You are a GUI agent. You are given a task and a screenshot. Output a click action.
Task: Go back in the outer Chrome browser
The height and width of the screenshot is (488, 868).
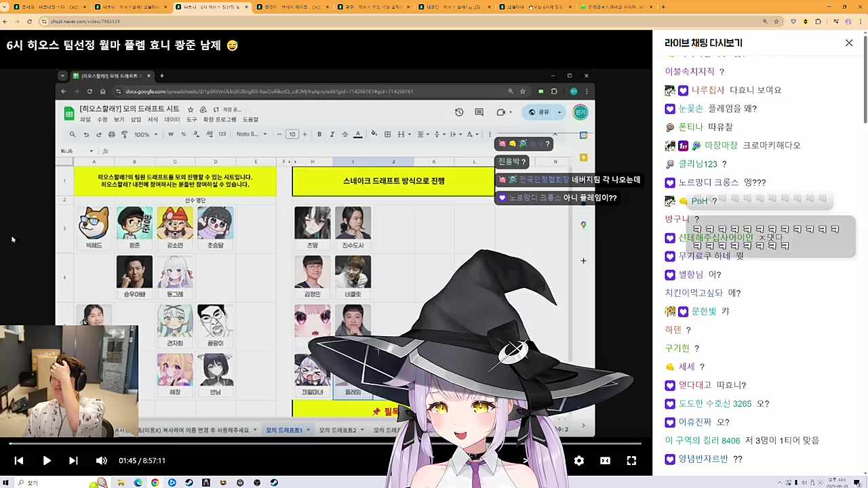pyautogui.click(x=6, y=22)
